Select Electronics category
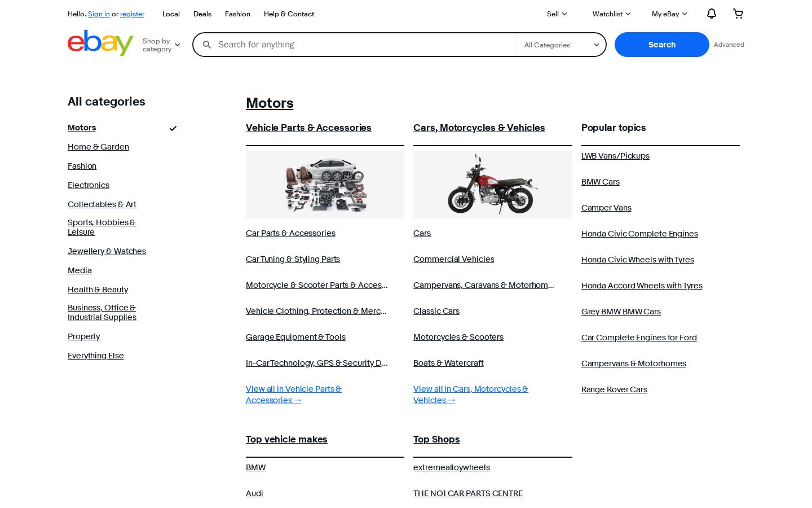812x508 pixels. point(89,185)
